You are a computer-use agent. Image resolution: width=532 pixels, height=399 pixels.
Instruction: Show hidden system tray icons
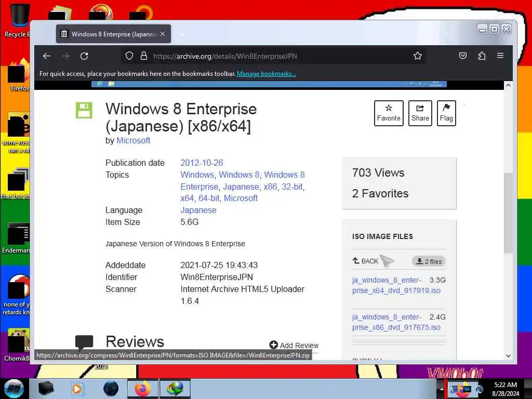pos(442,389)
